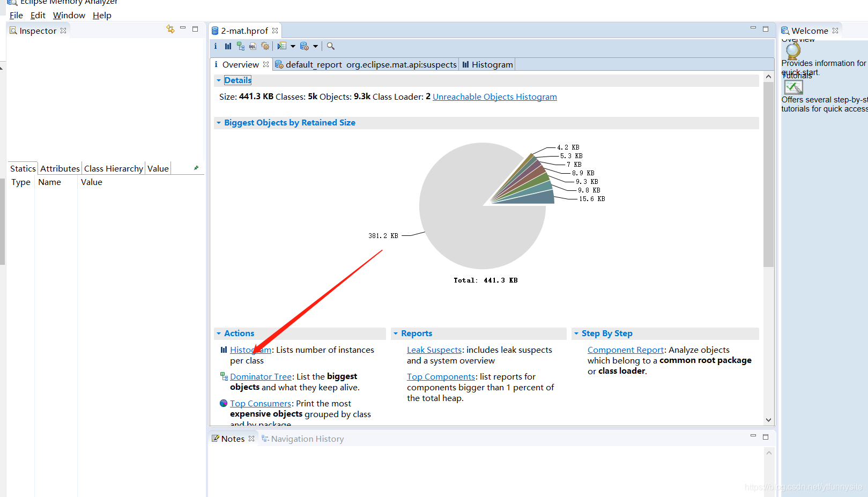Open the OQL query editor icon
Screen dimensions: 868x497
[x=253, y=46]
